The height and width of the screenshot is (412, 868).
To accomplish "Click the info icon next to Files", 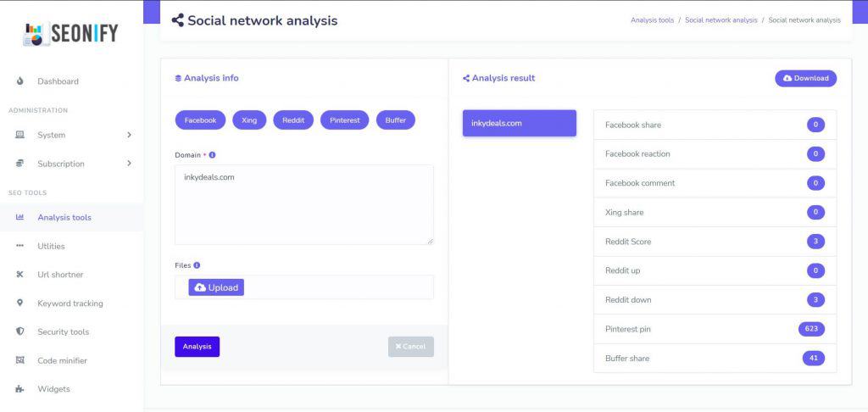I will click(x=197, y=265).
